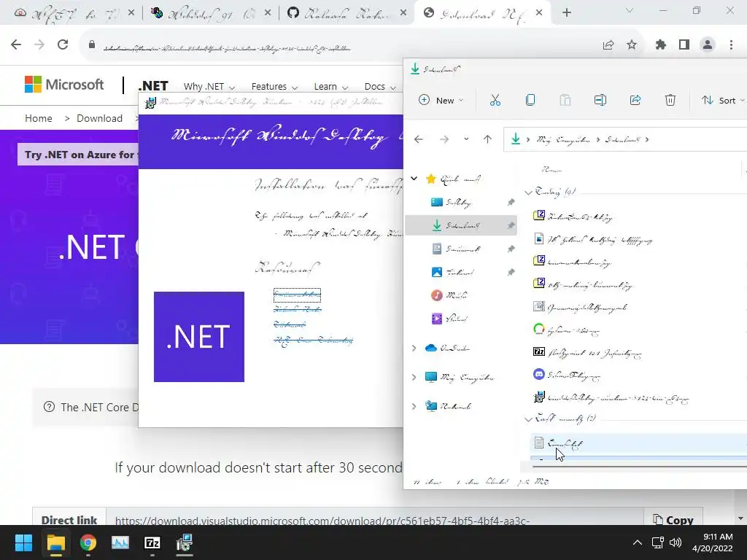Screen dimensions: 747x560
Task: Expand the Network tree node
Action: click(414, 406)
